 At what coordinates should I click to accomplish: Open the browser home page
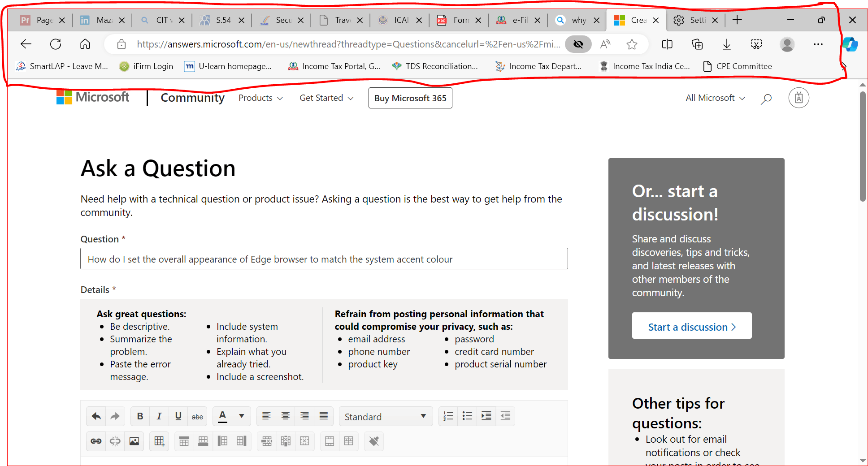point(85,44)
